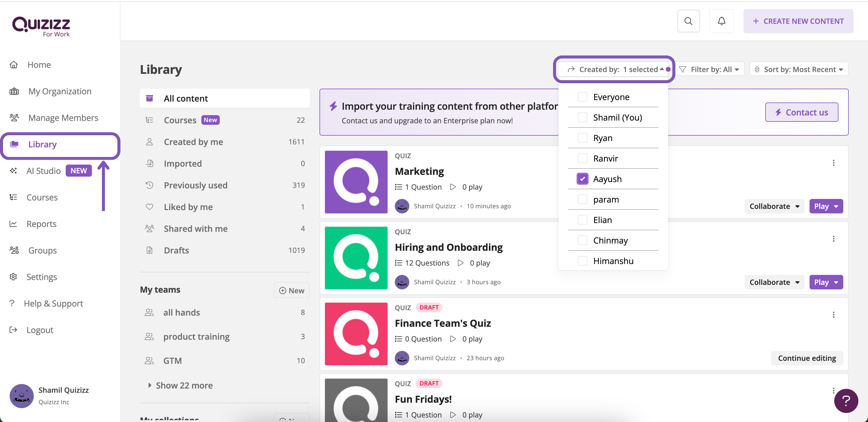868x422 pixels.
Task: Click the Groups people icon
Action: tap(14, 250)
